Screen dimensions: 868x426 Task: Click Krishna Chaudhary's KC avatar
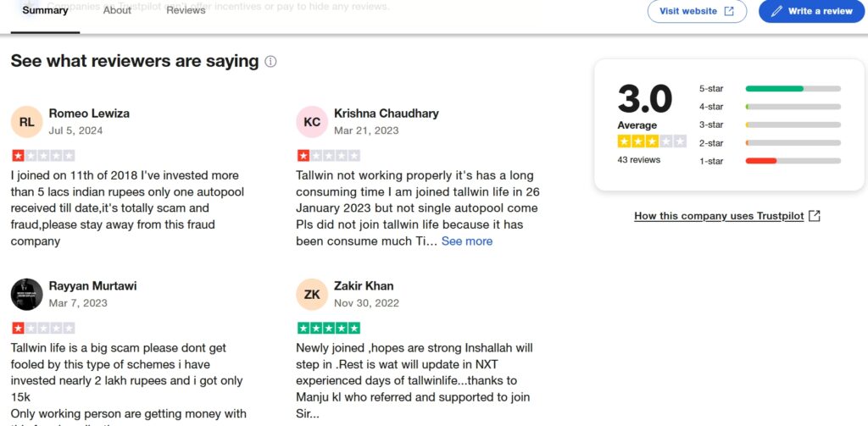(x=312, y=122)
